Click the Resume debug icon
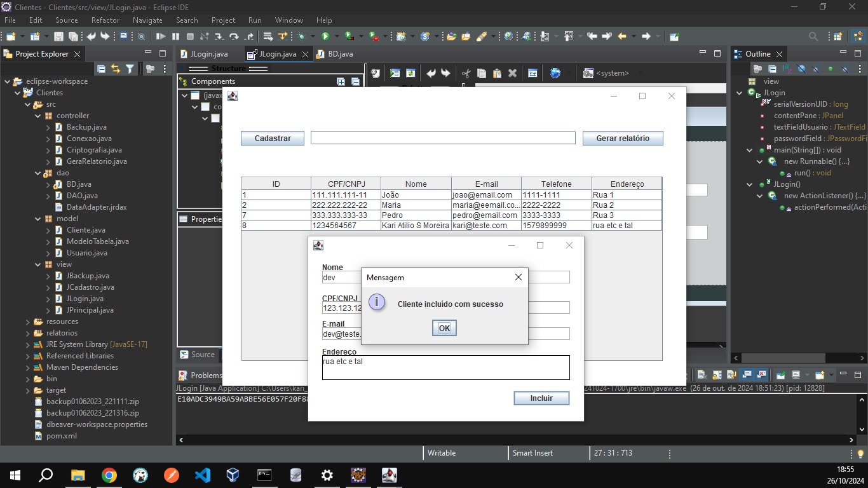868x488 pixels. click(x=161, y=36)
